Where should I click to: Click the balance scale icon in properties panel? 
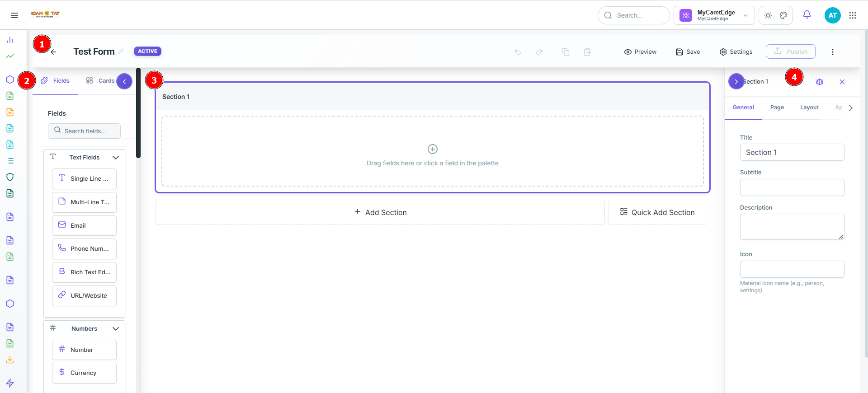pyautogui.click(x=820, y=82)
